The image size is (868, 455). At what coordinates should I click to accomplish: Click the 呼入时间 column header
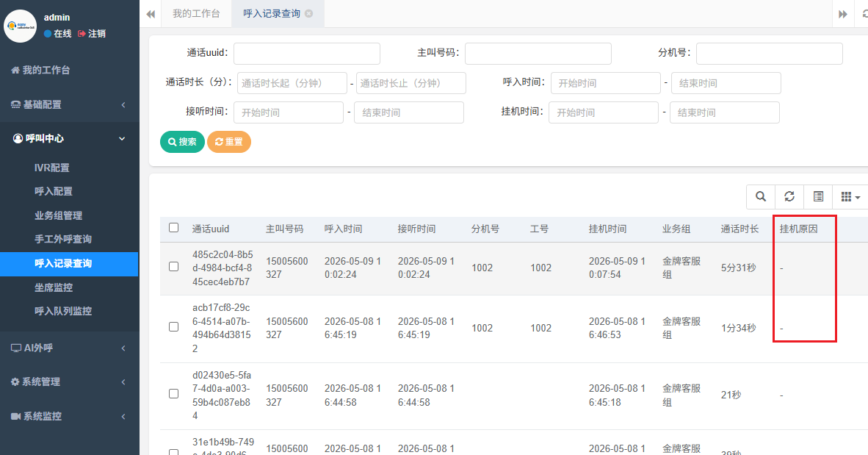click(x=343, y=229)
